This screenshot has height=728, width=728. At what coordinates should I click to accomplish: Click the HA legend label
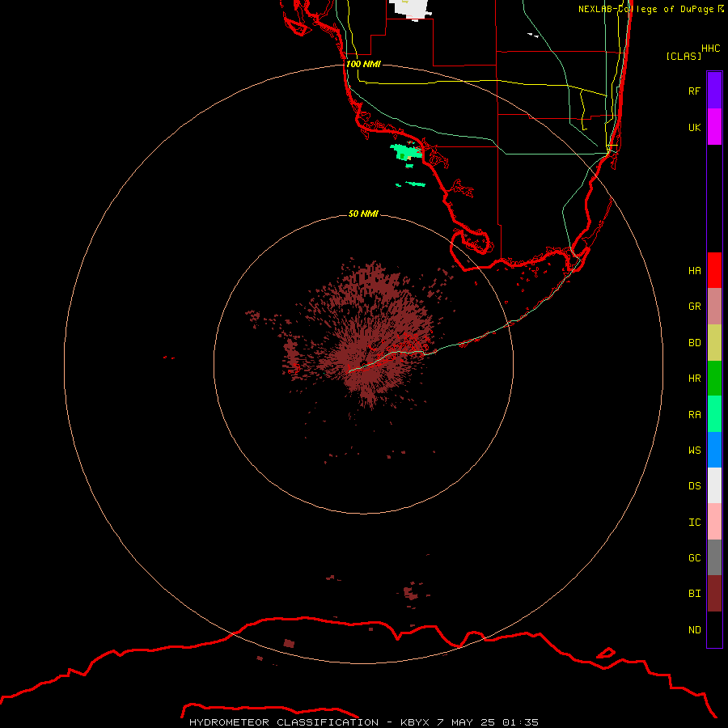694,270
